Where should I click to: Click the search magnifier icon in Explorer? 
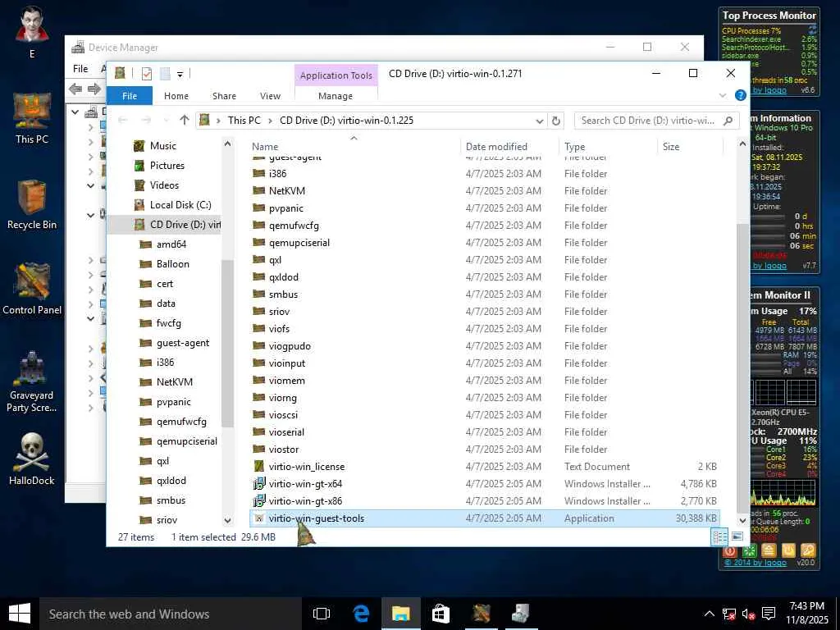coord(728,121)
